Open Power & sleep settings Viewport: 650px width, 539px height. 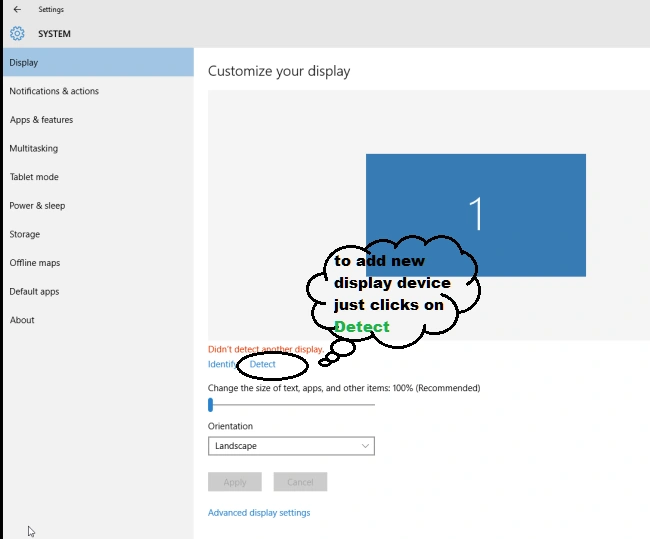98,205
